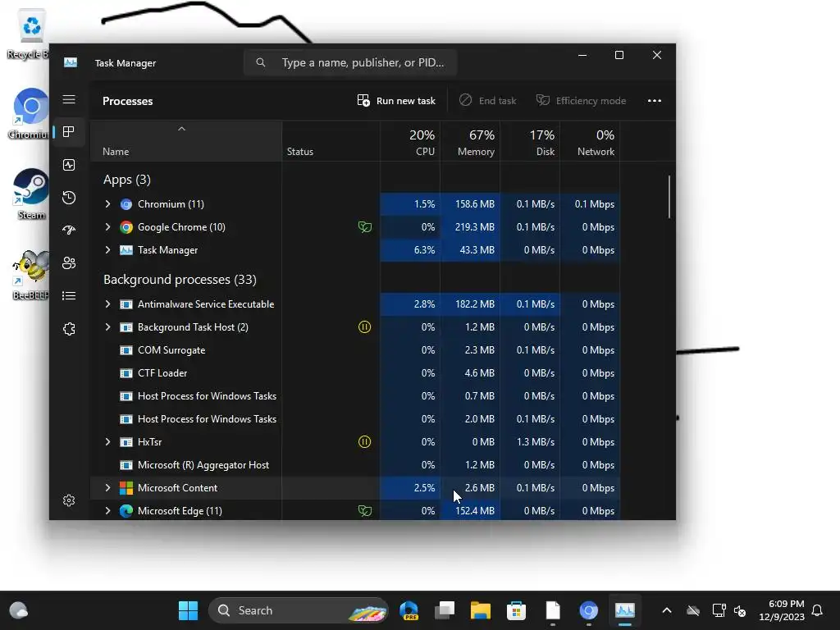The image size is (840, 630).
Task: Open Task View on taskbar
Action: (445, 610)
